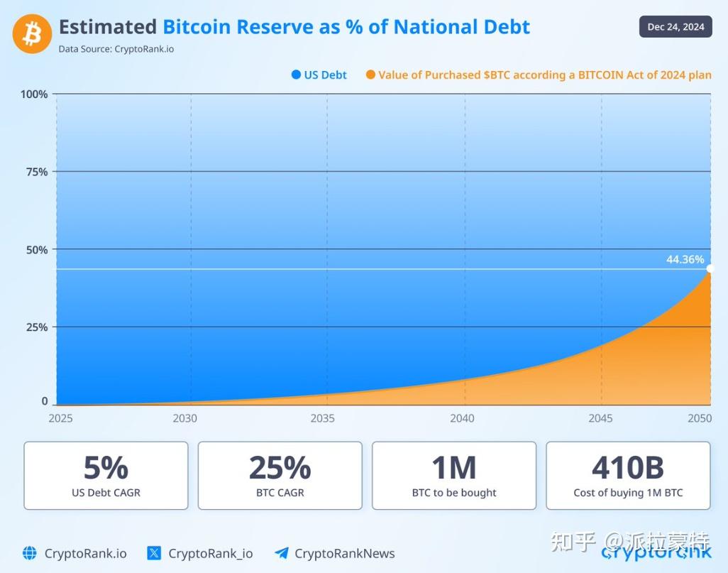
Task: Open the CryptoRank.io website link
Action: (x=85, y=553)
